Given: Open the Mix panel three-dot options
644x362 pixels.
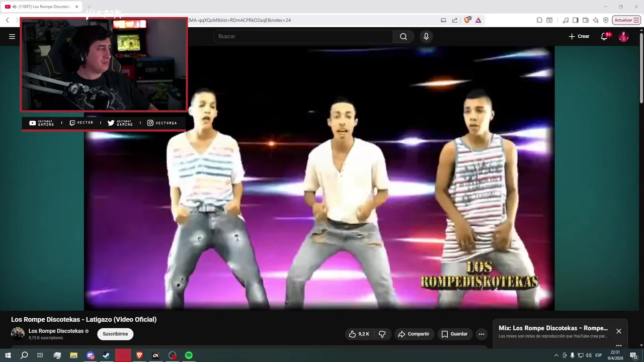Looking at the screenshot, I should point(619,345).
